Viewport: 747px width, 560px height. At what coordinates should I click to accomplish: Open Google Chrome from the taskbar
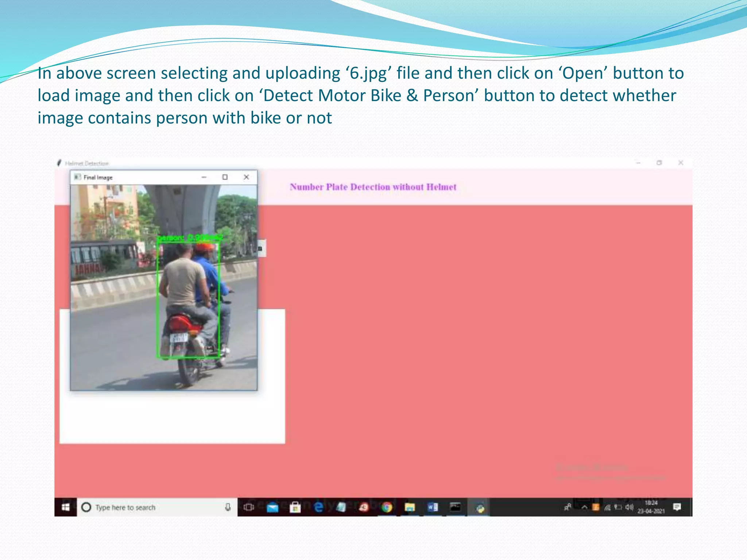(x=387, y=507)
